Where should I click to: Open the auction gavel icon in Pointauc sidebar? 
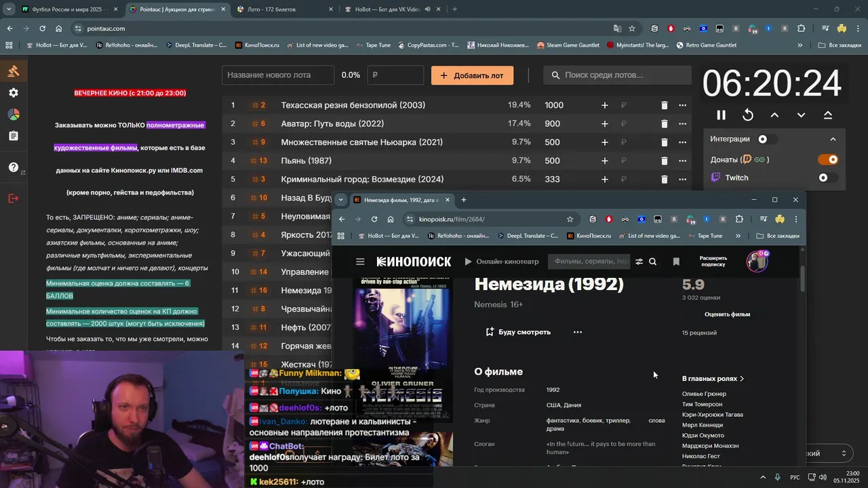[x=13, y=71]
